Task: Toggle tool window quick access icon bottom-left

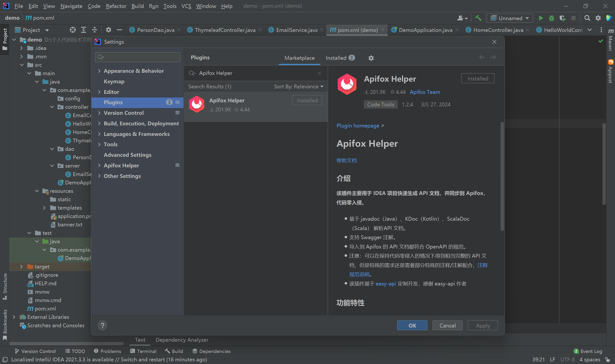Action: pyautogui.click(x=5, y=359)
